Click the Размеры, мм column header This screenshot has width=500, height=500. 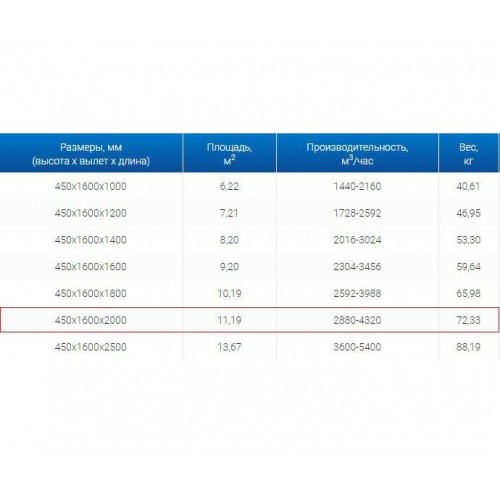91,153
